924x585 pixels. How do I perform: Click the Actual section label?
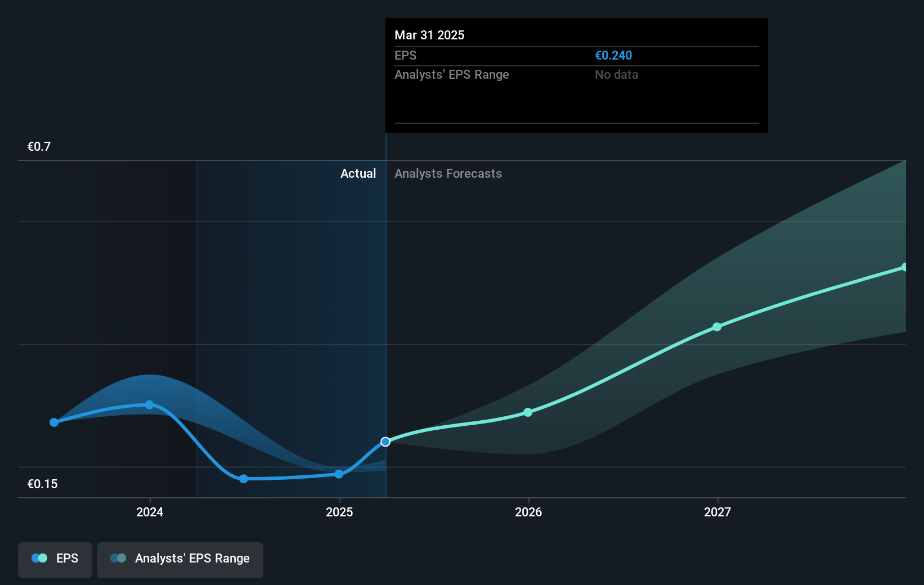[358, 174]
